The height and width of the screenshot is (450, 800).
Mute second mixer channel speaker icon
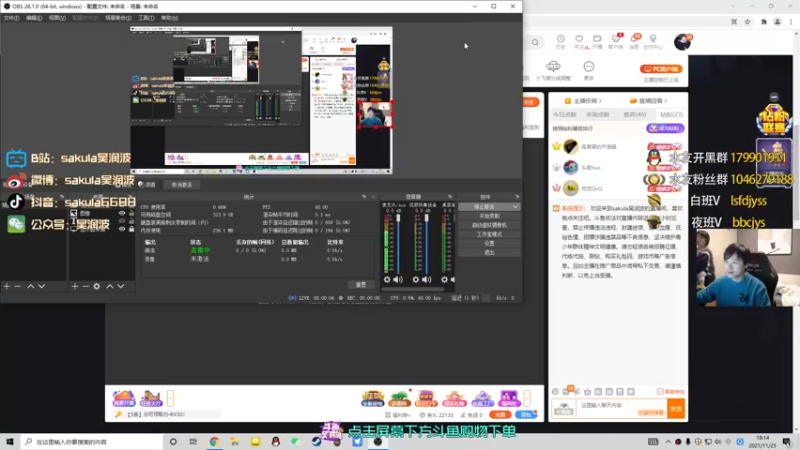[427, 280]
